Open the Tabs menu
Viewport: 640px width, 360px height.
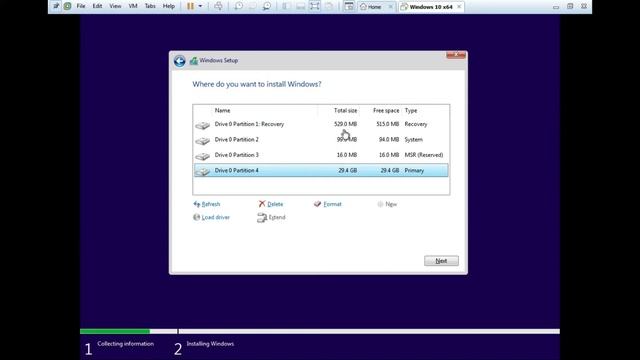click(x=150, y=6)
